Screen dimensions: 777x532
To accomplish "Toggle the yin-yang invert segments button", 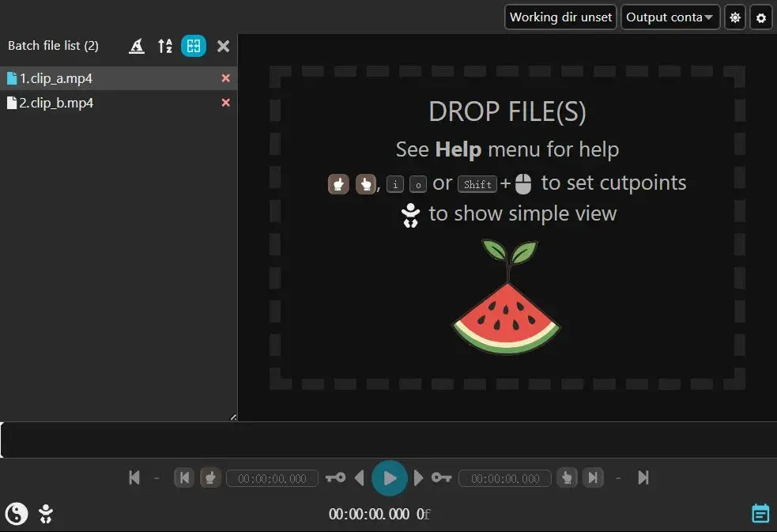I will (17, 514).
